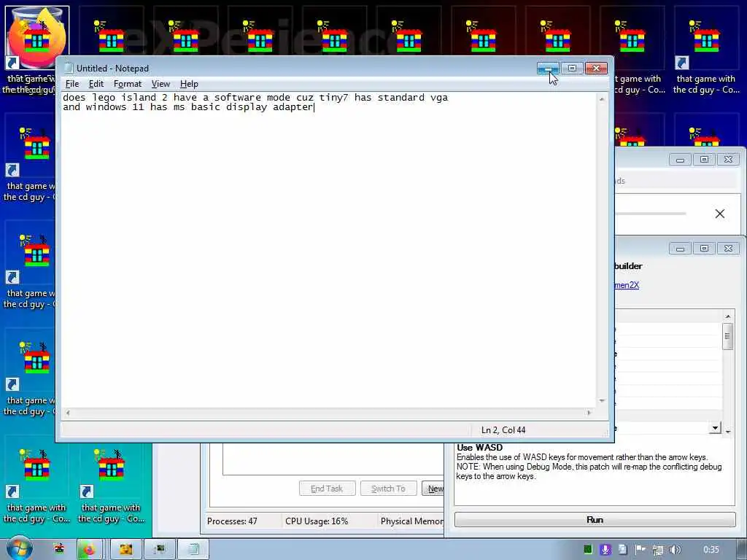Open the Action Center flag icon in the tray

click(640, 550)
